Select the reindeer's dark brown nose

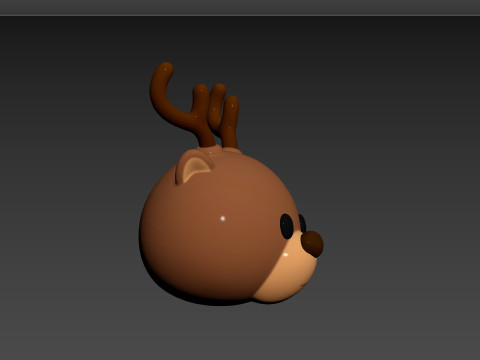312,244
